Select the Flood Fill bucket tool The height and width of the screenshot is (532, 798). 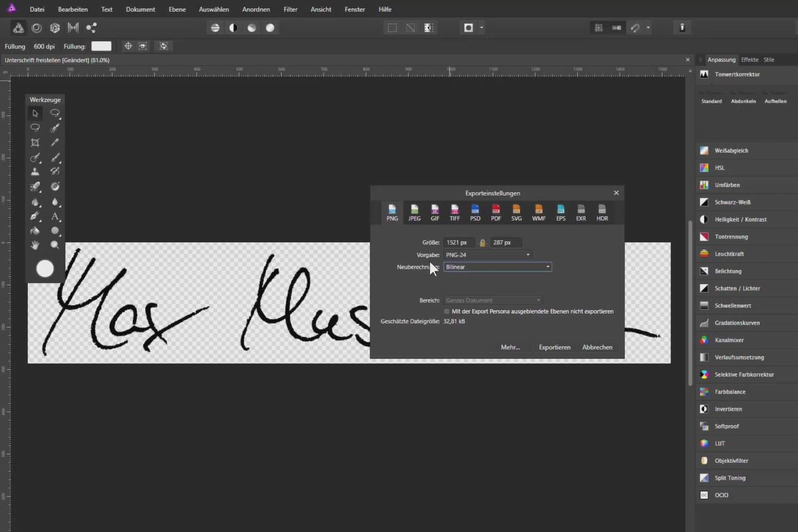pos(35,231)
